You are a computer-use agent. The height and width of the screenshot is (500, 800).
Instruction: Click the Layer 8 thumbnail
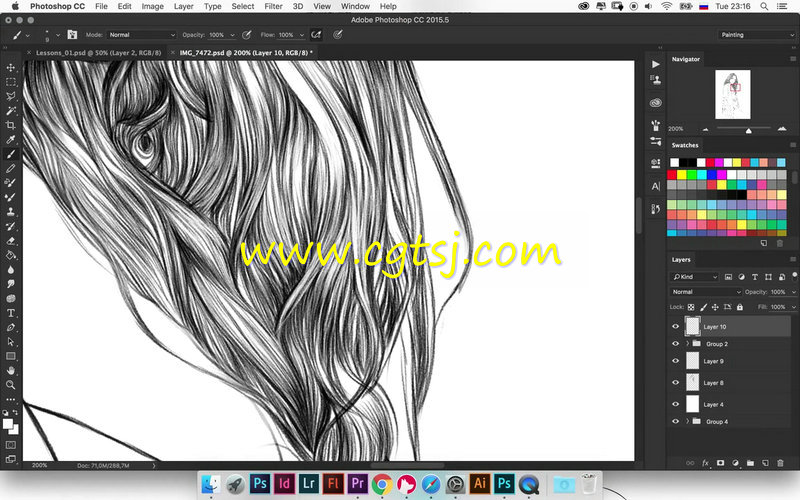(692, 382)
